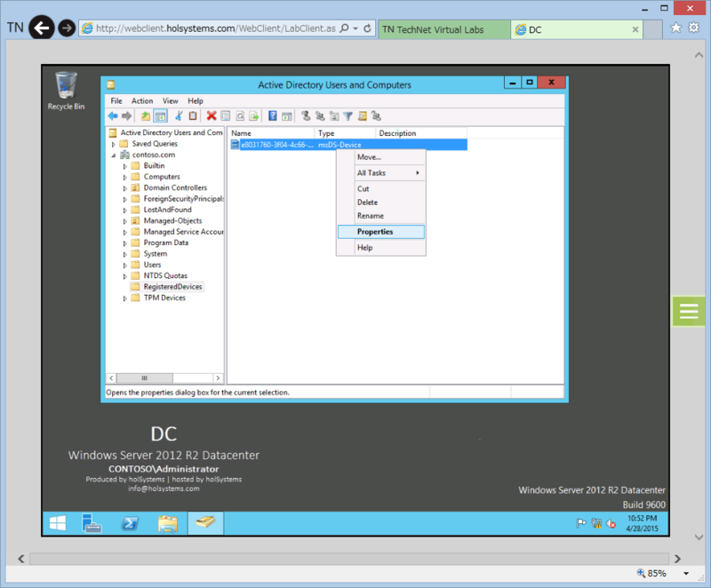This screenshot has width=711, height=588.
Task: Click the Forward arrow in ADUC toolbar
Action: coord(126,116)
